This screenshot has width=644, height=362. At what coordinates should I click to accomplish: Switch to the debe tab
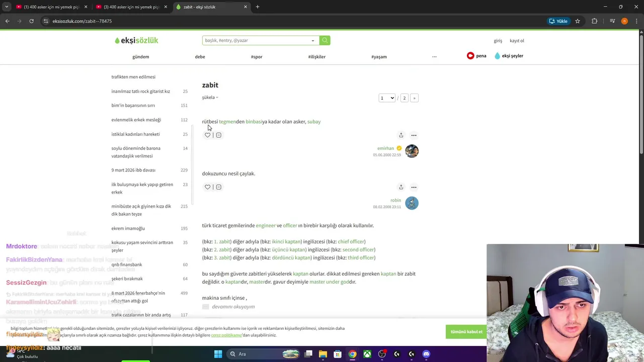(200, 57)
